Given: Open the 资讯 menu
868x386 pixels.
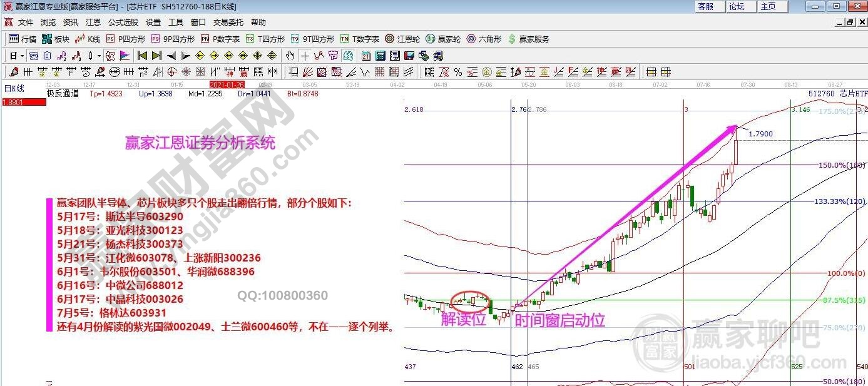Looking at the screenshot, I should coord(71,23).
